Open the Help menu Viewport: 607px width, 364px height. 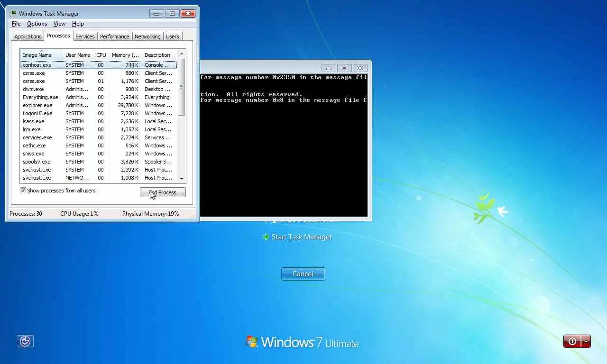(x=78, y=24)
